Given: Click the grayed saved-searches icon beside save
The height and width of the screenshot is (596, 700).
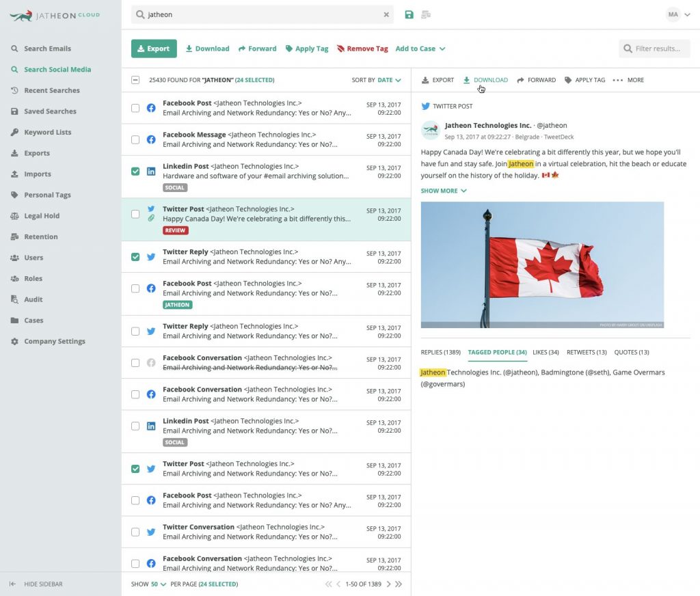Looking at the screenshot, I should (x=426, y=15).
